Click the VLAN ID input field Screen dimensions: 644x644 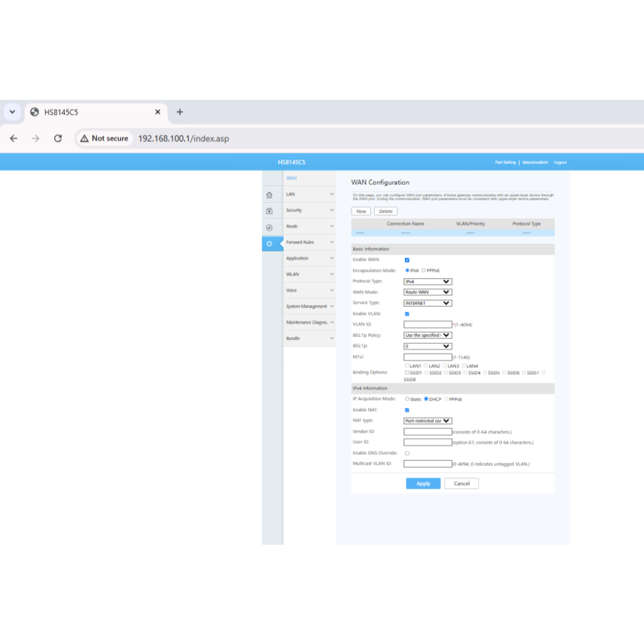click(x=428, y=325)
